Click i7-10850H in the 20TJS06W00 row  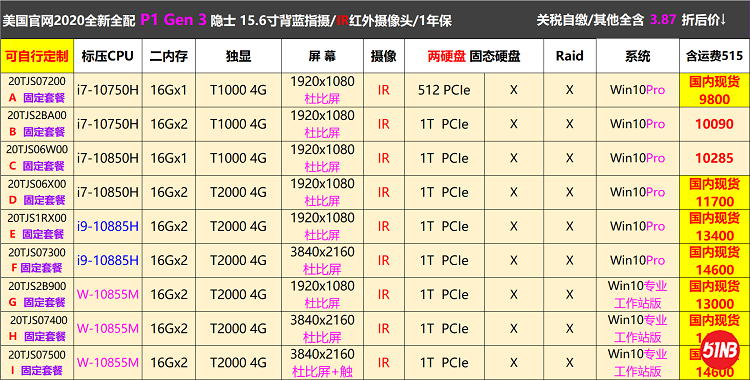pos(108,158)
